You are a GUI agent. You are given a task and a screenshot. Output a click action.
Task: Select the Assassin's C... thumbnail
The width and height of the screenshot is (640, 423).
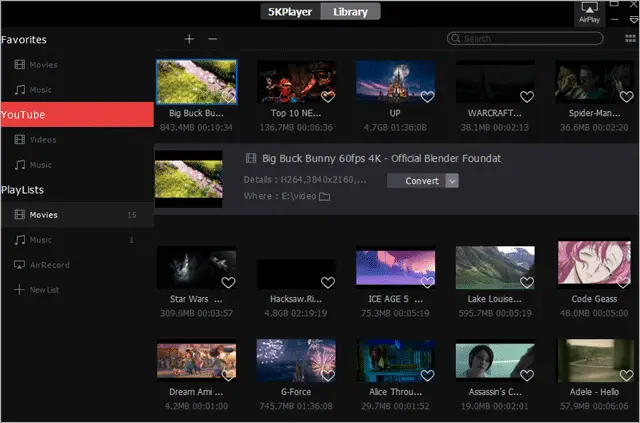pos(495,361)
